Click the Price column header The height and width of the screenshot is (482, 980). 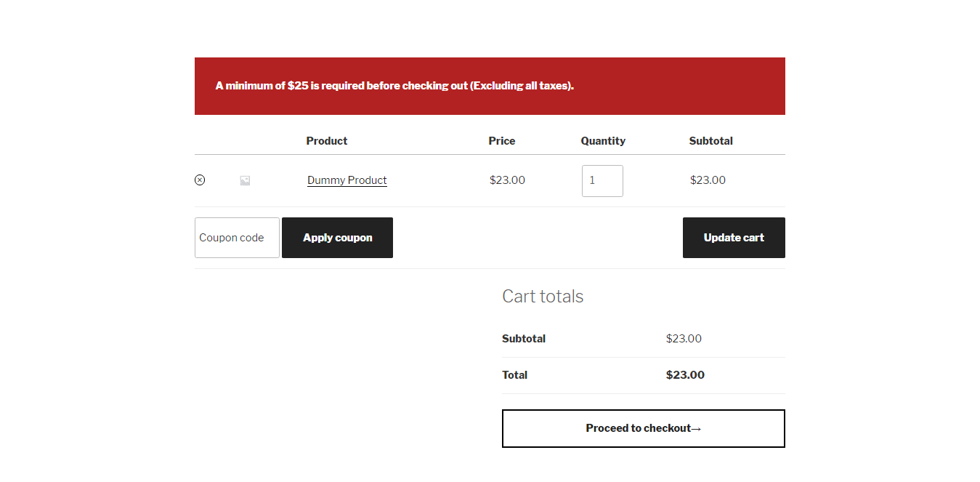(502, 141)
